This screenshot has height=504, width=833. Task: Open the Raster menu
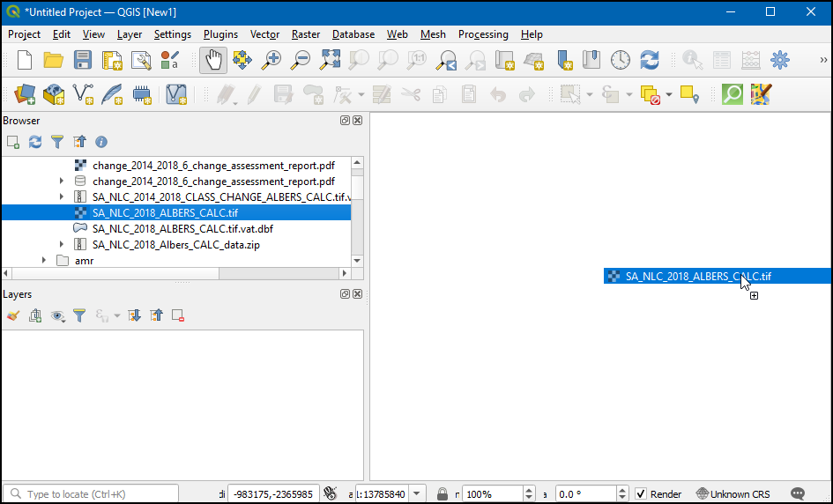pos(306,34)
